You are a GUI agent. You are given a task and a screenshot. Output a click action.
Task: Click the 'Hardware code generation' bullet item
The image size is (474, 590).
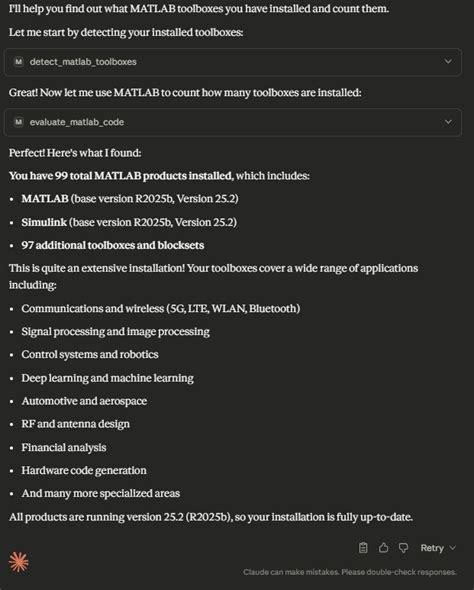coord(84,470)
